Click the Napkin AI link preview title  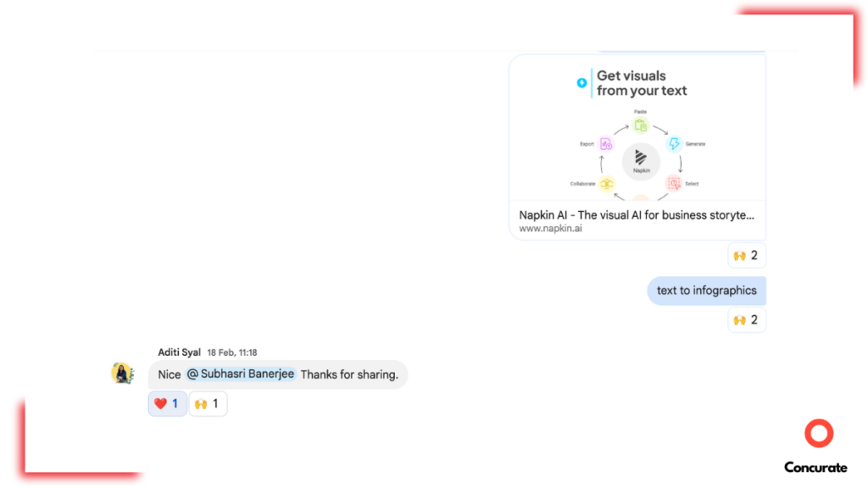[637, 214]
